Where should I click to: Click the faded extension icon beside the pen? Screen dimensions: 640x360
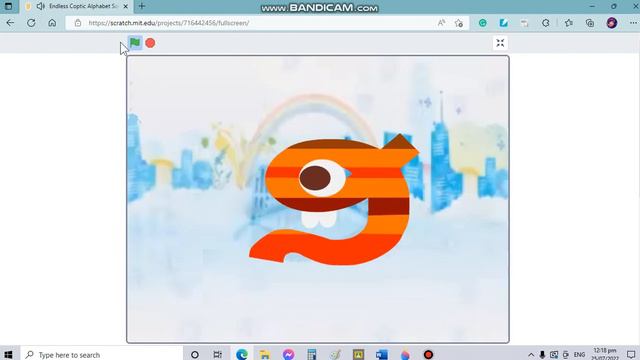(524, 23)
